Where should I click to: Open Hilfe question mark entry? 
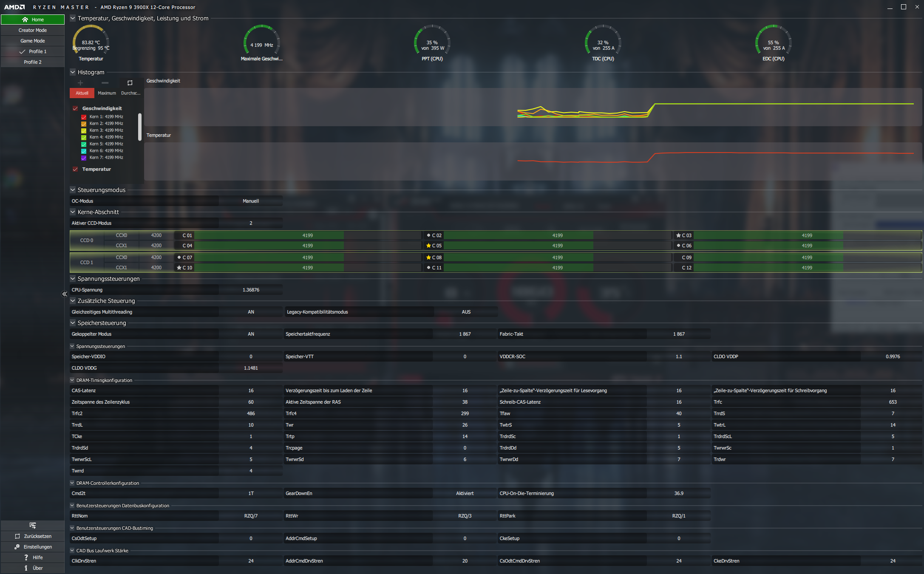click(33, 557)
